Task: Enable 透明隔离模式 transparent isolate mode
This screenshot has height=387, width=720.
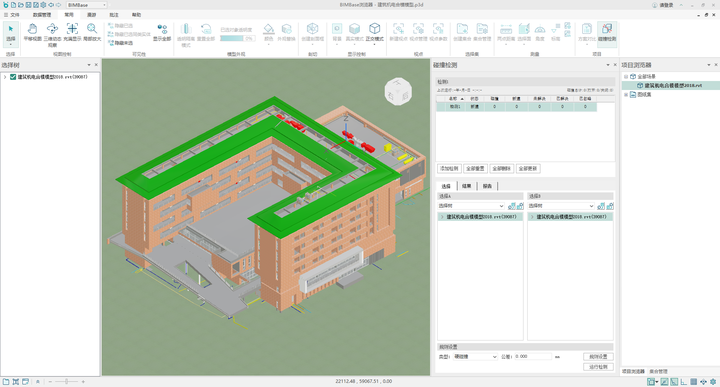Action: point(186,34)
